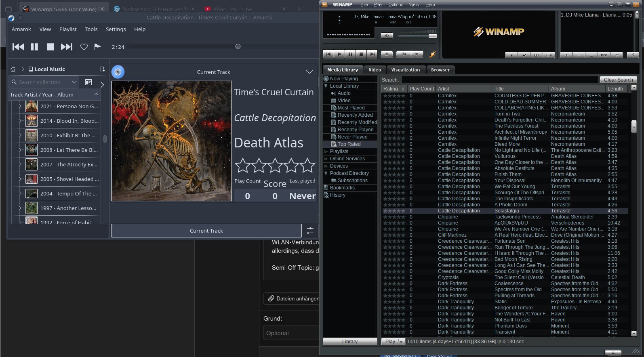Image resolution: width=644 pixels, height=357 pixels.
Task: Expand 2004 - Tempo Of The album
Action: (x=20, y=193)
